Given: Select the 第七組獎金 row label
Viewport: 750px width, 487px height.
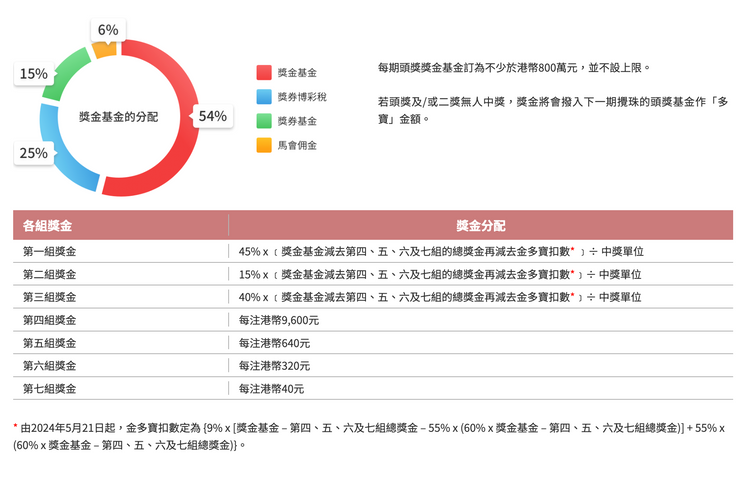Looking at the screenshot, I should pos(49,388).
